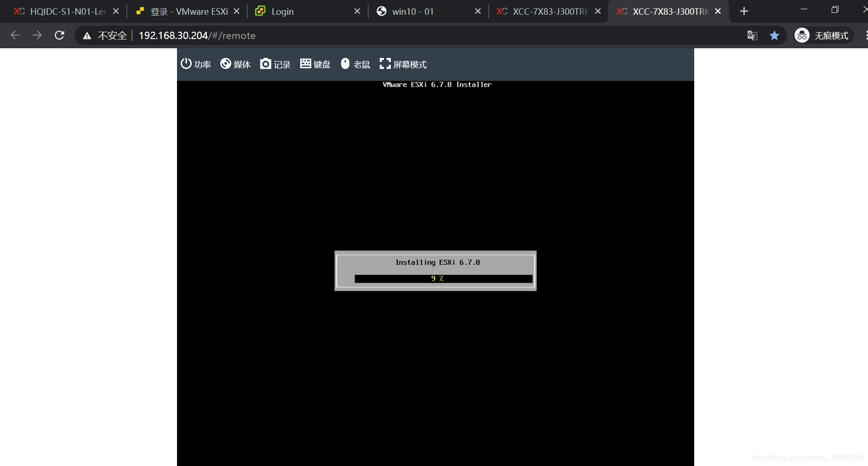The height and width of the screenshot is (466, 868).
Task: Click the translate page icon
Action: [752, 35]
